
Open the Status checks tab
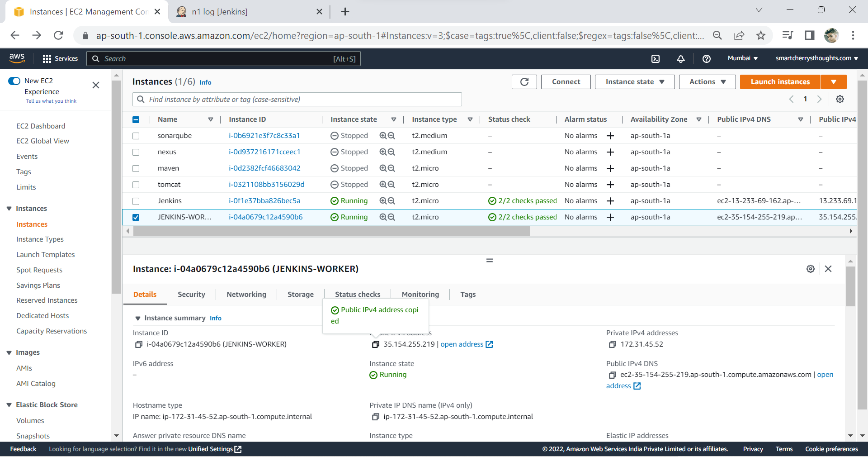(x=357, y=295)
